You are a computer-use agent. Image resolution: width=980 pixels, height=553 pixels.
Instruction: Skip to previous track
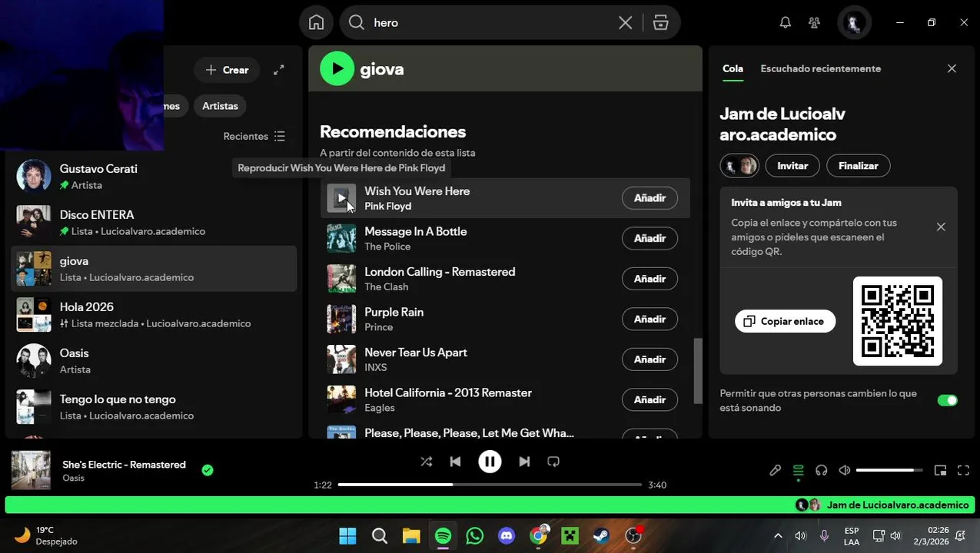click(455, 462)
